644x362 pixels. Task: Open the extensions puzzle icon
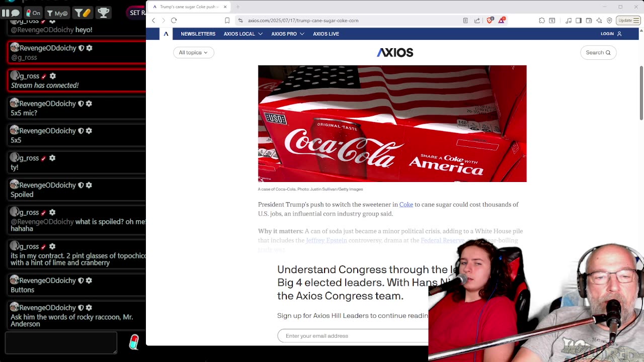[x=541, y=21]
